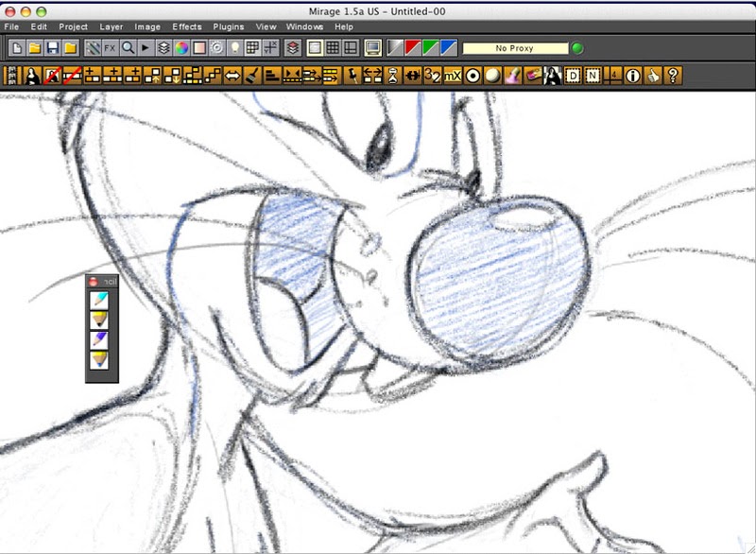Viewport: 756px width, 554px height.
Task: Select the grid view layout button
Action: point(333,47)
